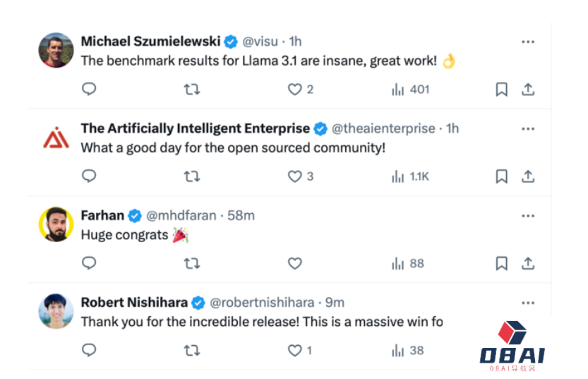Click The Artificially Intelligent Enterprise logo avatar
This screenshot has height=379, width=588.
(56, 138)
